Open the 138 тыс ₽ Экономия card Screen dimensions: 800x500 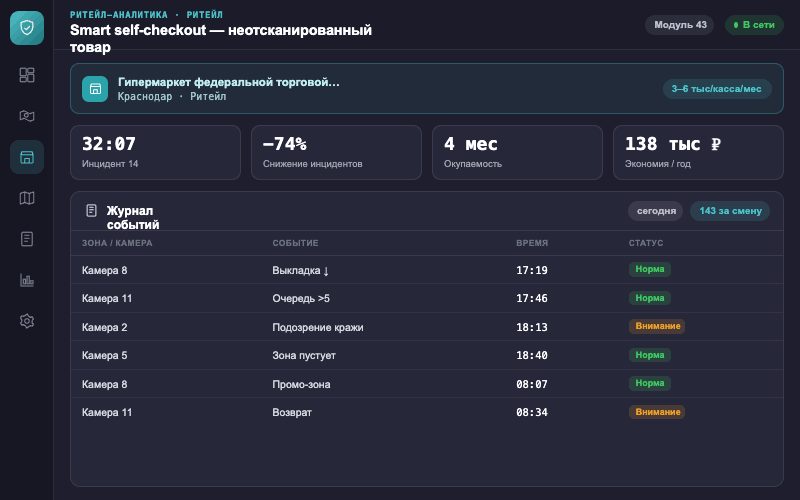pos(698,153)
